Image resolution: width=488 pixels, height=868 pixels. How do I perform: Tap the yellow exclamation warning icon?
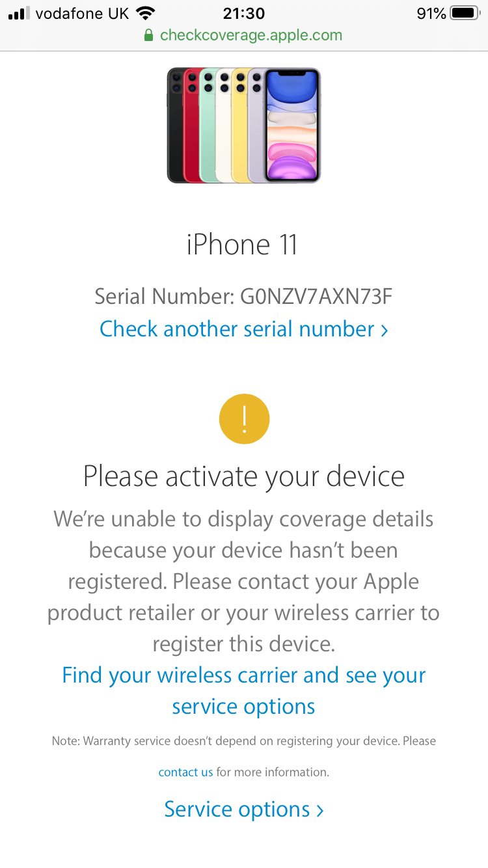click(x=244, y=418)
